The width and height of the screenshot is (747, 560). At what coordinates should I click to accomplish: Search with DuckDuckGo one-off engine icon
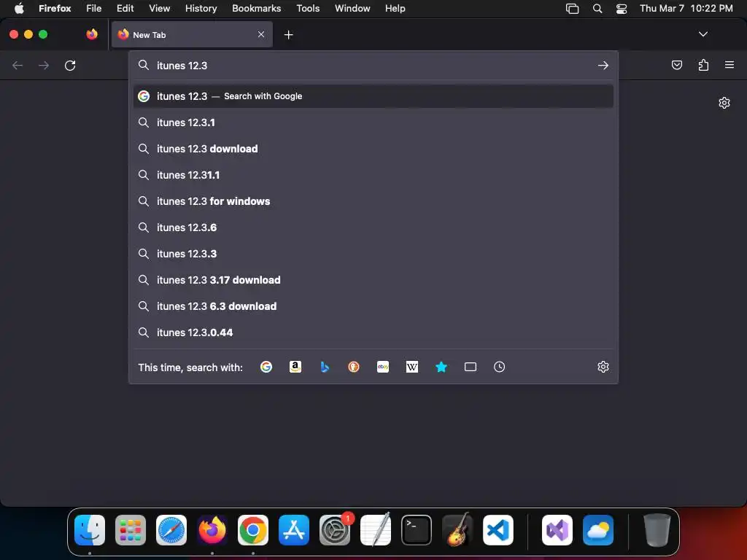click(354, 367)
